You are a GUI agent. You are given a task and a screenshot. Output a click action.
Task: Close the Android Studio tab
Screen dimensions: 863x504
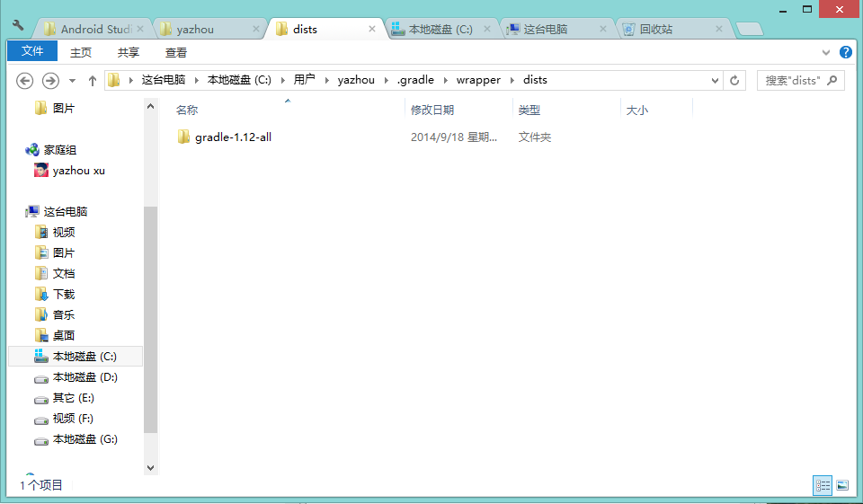(140, 29)
